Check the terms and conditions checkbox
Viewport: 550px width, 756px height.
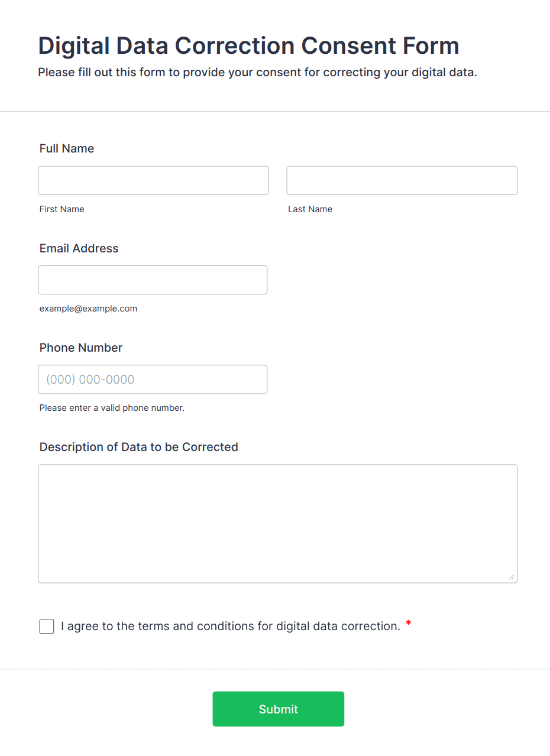(47, 626)
